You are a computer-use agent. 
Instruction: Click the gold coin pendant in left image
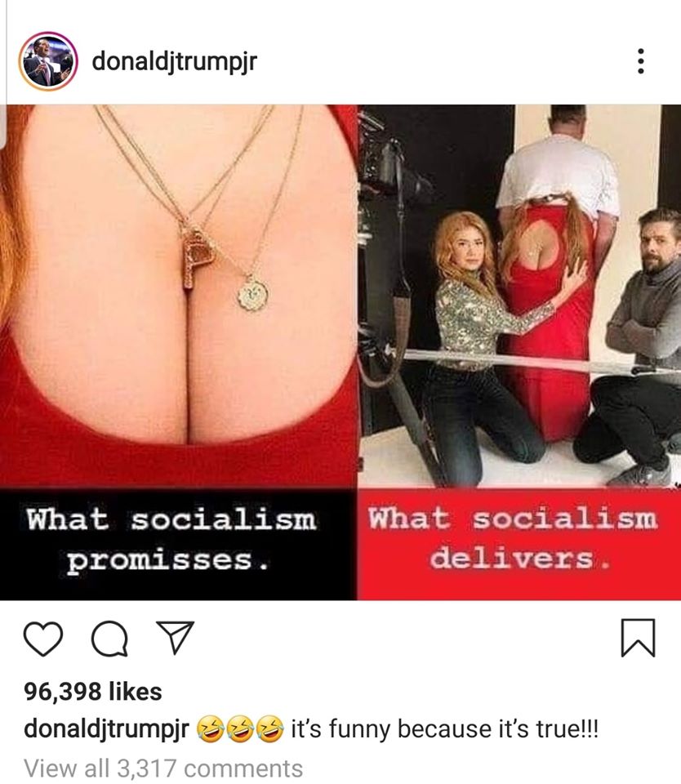(x=253, y=294)
